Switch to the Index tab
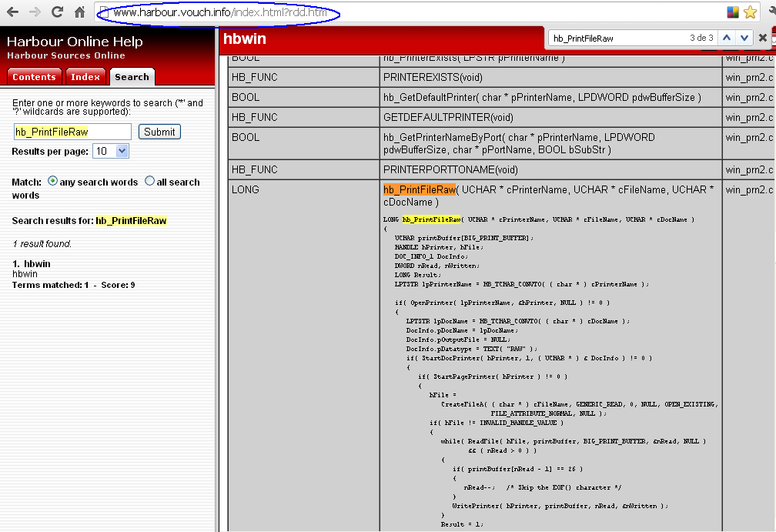The width and height of the screenshot is (776, 532). click(x=85, y=77)
